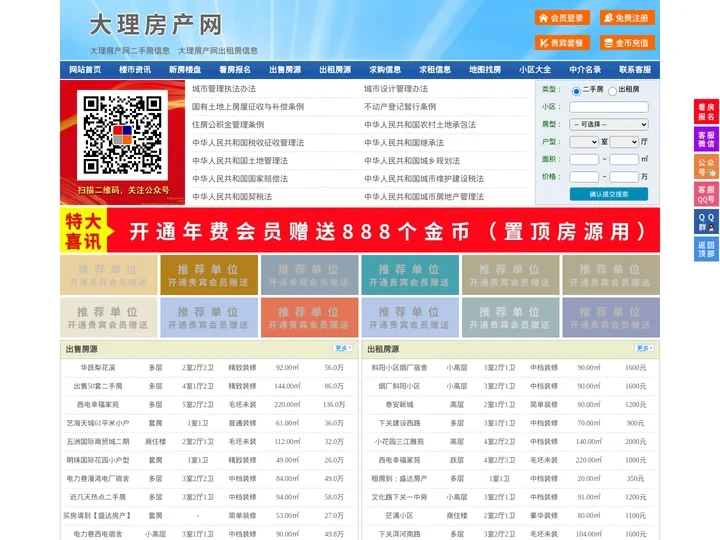Viewport: 720px width, 540px height.
Task: Click the QR code image
Action: point(123,135)
